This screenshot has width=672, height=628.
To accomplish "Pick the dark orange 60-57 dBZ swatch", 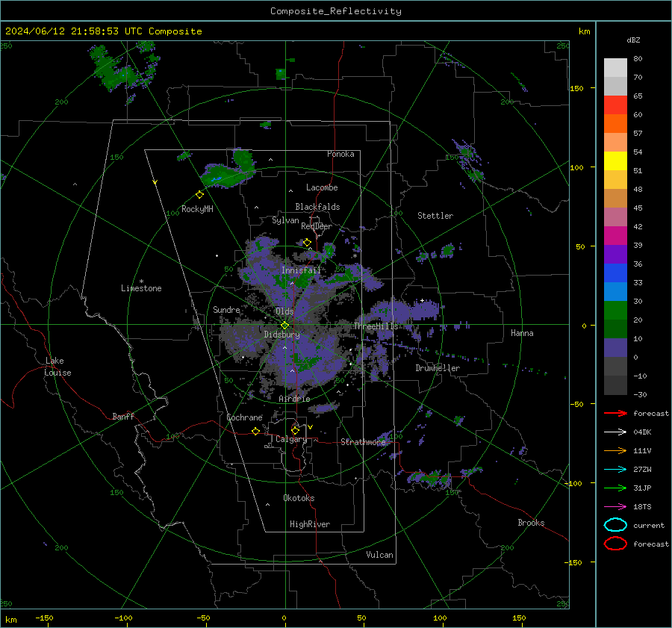I will click(615, 123).
